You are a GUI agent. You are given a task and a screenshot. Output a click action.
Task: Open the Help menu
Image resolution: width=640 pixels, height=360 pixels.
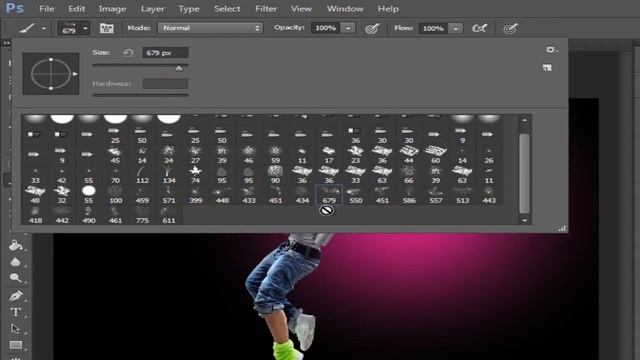(388, 9)
